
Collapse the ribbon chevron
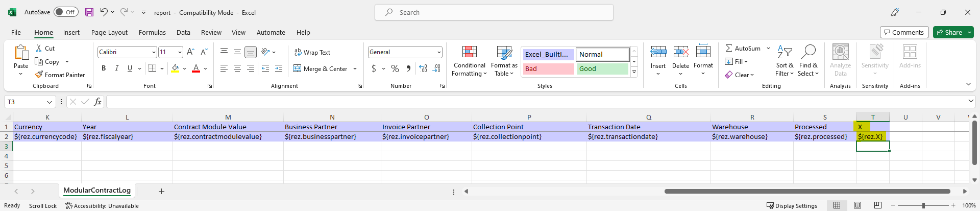click(968, 84)
